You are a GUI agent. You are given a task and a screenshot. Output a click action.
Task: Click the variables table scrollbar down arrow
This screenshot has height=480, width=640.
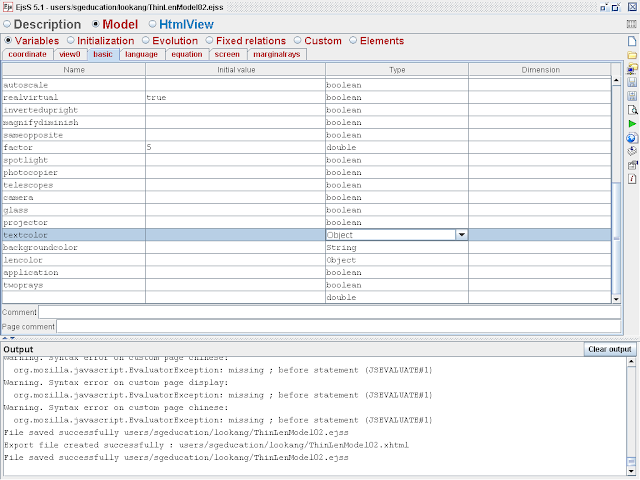(616, 299)
